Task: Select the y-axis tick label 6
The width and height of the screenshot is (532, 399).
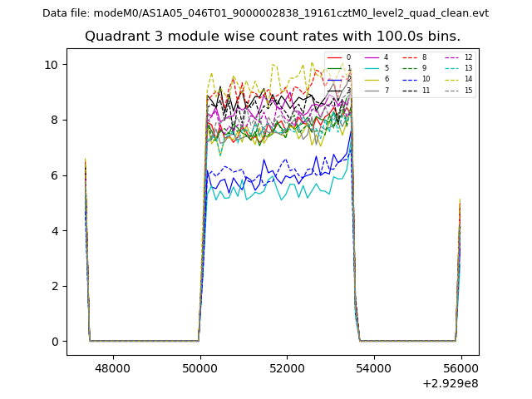Action: pos(54,175)
